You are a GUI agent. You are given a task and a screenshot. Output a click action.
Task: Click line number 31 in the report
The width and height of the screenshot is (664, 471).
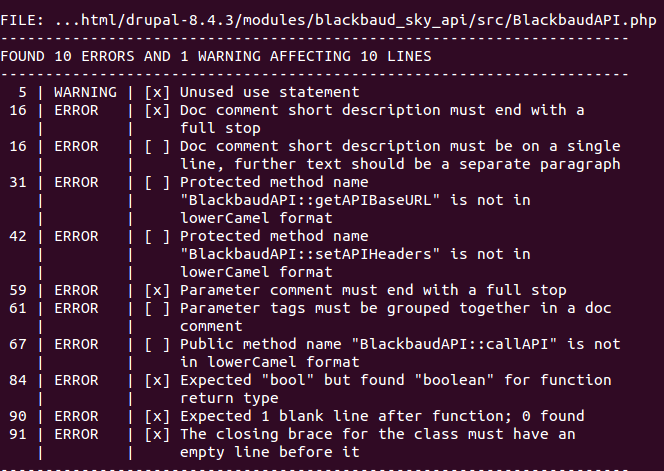coord(18,182)
